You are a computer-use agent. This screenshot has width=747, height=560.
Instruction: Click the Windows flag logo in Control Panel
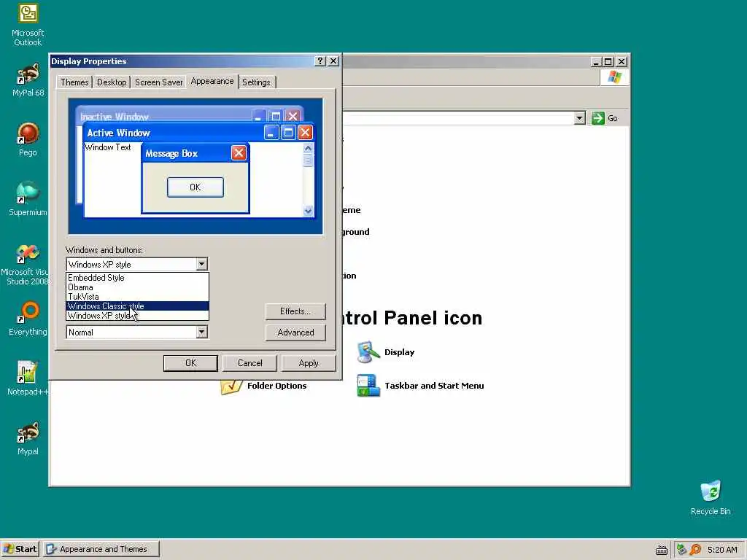pyautogui.click(x=614, y=77)
